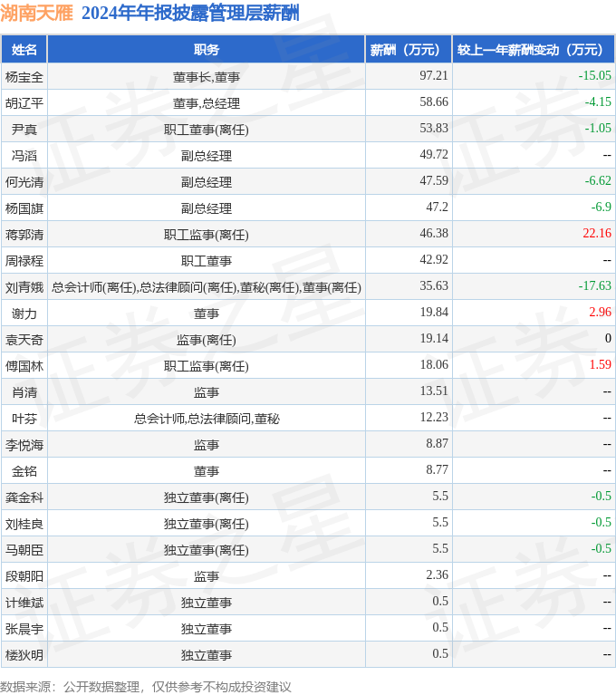
Task: Select the name 杨国旗
Action: click(24, 208)
